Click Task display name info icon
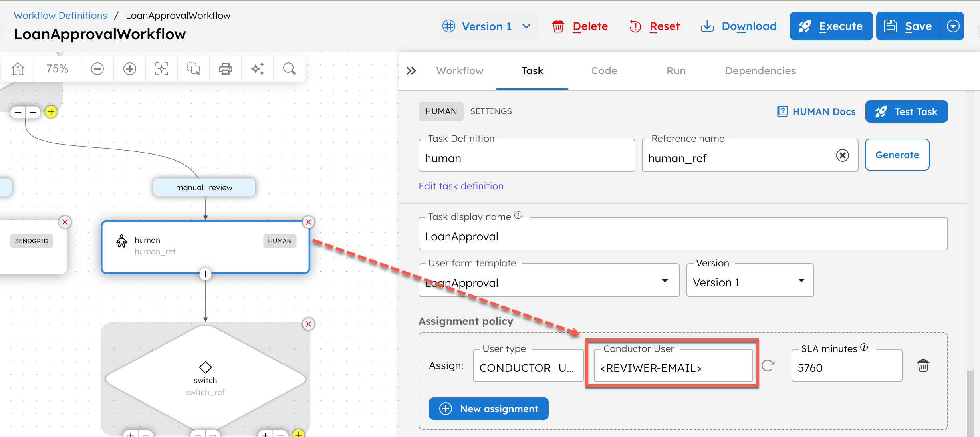This screenshot has height=437, width=980. click(518, 215)
